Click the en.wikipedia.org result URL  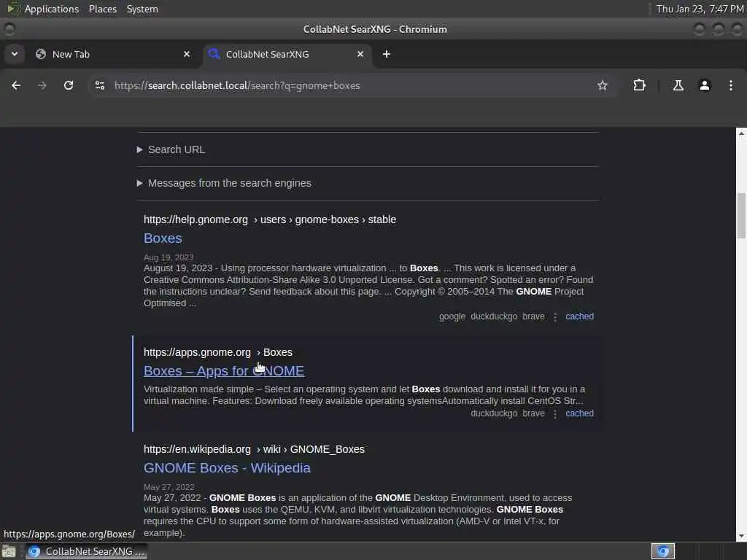[x=254, y=449]
